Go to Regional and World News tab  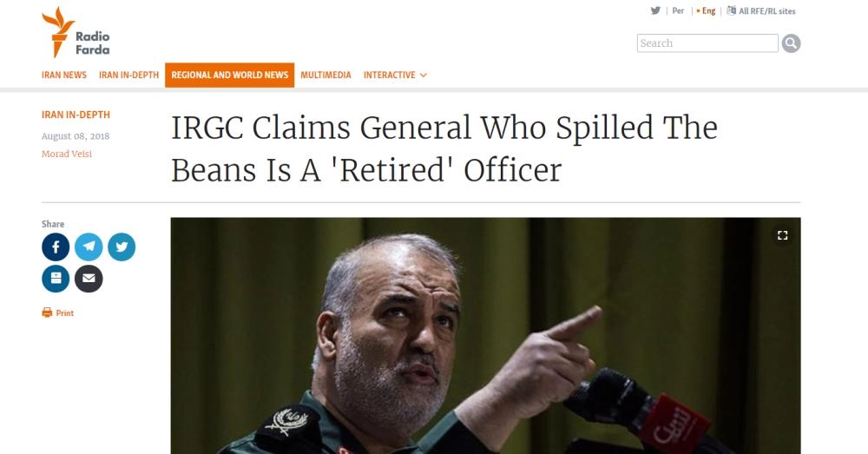click(x=229, y=76)
